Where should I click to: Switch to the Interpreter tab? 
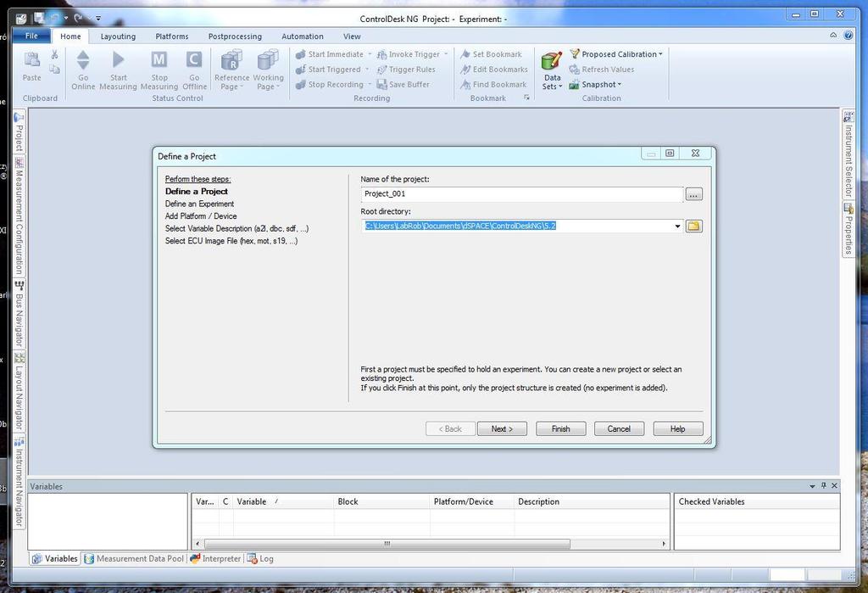(215, 558)
